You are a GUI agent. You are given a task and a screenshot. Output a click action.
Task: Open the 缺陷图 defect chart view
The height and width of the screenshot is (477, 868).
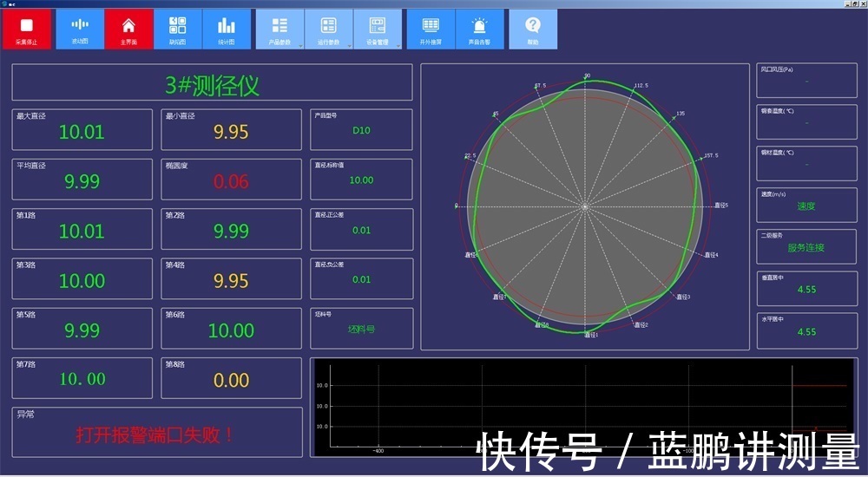coord(177,29)
